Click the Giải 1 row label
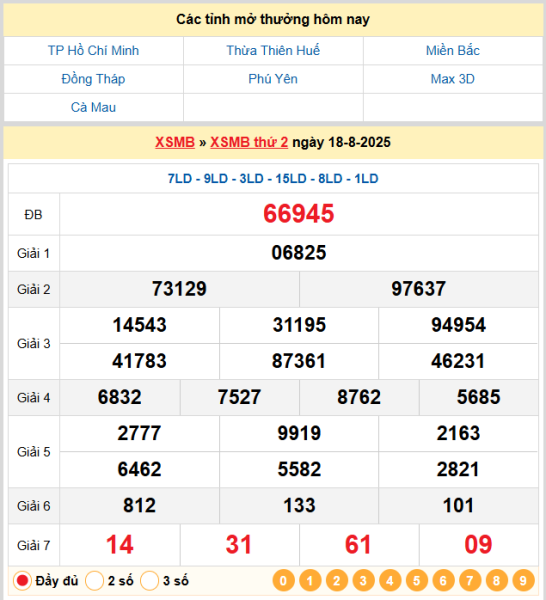The height and width of the screenshot is (600, 546). [33, 253]
